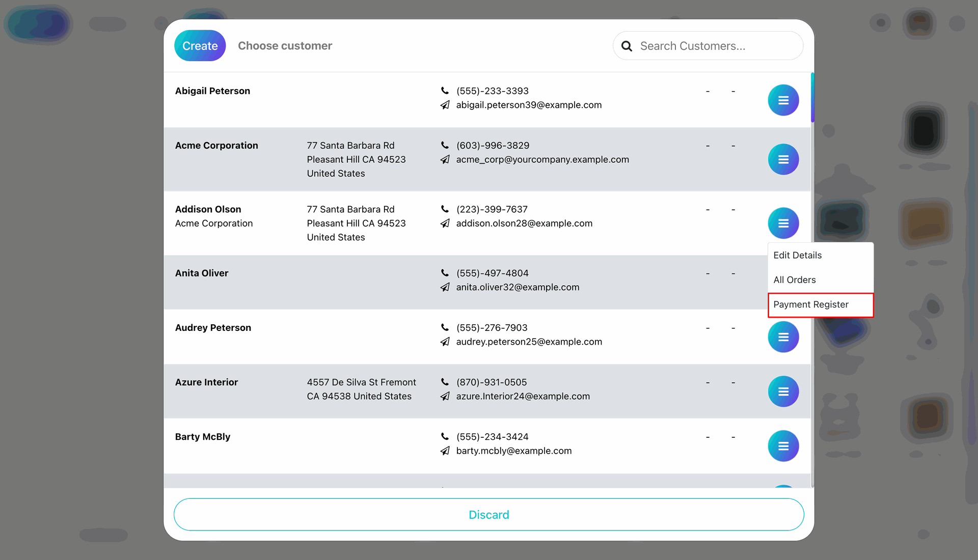Open the menu button for Acme Corporation
The height and width of the screenshot is (560, 978).
[x=783, y=159]
